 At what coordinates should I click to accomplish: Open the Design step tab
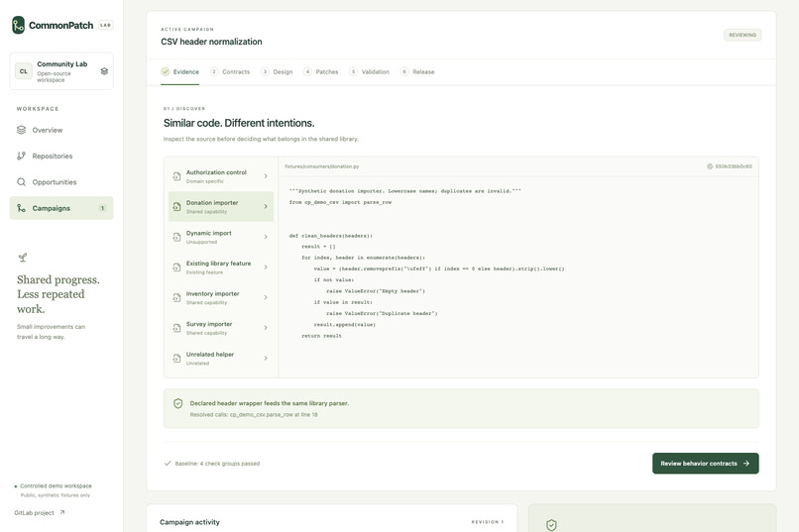pyautogui.click(x=277, y=71)
